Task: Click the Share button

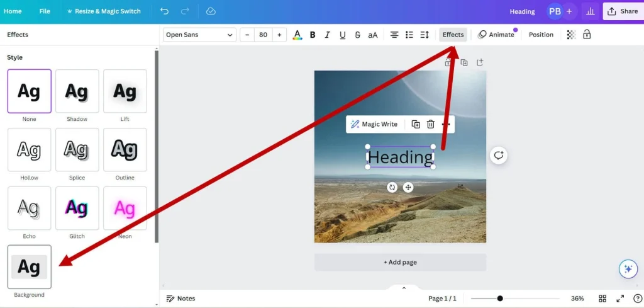Action: coord(623,11)
